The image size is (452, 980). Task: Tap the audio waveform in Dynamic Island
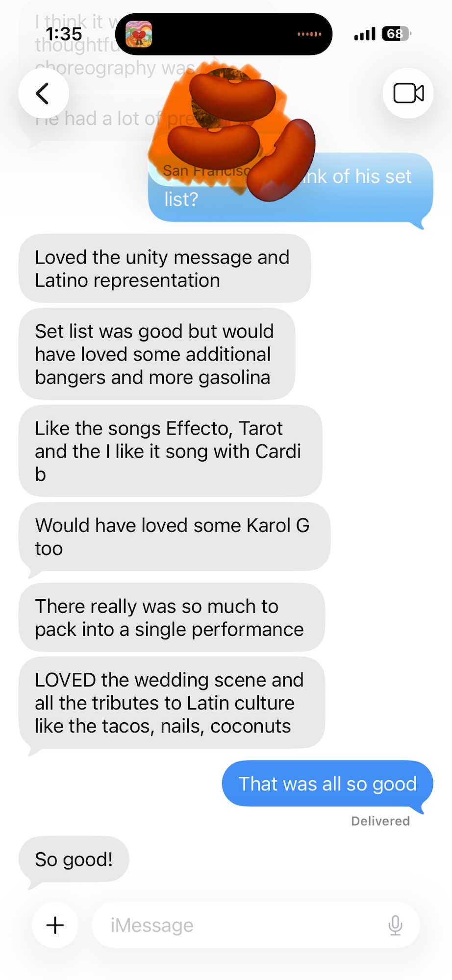(x=309, y=34)
